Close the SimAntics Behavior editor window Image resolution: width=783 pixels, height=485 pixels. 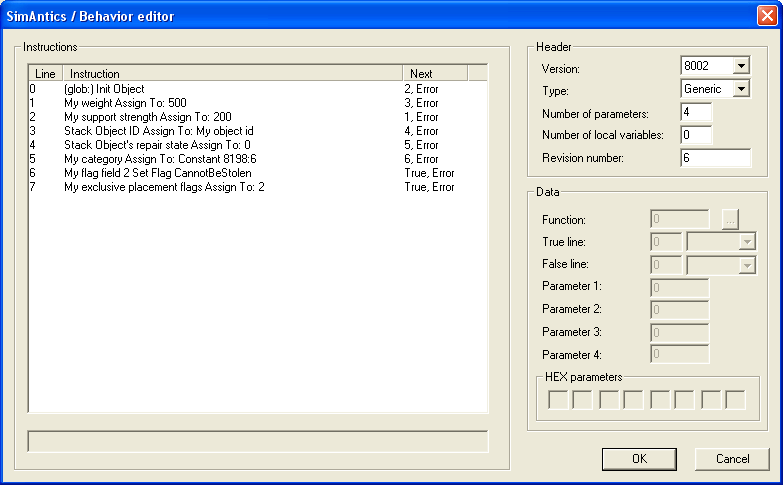tap(767, 15)
